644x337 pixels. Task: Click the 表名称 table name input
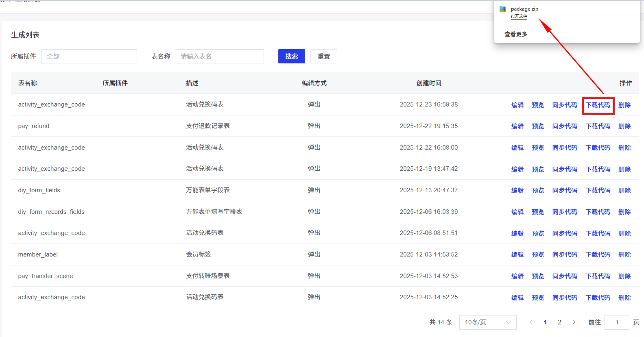[220, 57]
